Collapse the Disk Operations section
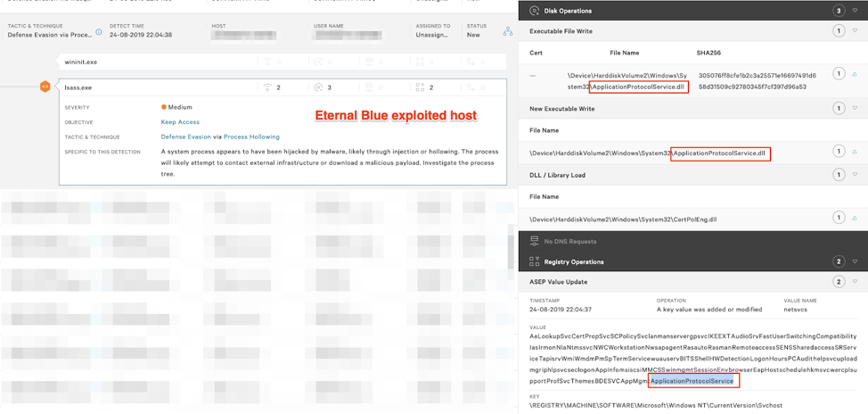868x414 pixels. coord(856,11)
